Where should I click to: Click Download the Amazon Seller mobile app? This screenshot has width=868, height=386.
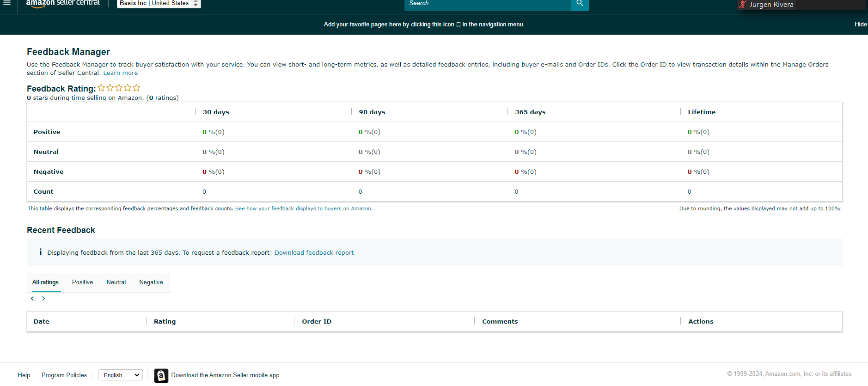point(226,375)
